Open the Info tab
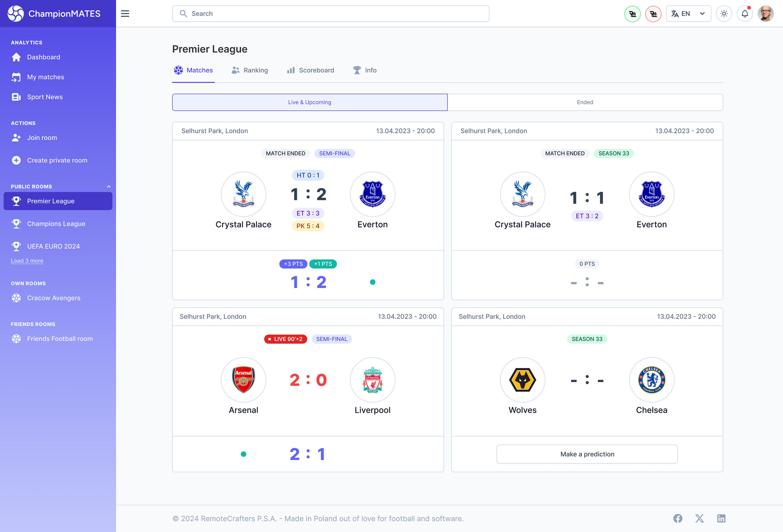 364,70
